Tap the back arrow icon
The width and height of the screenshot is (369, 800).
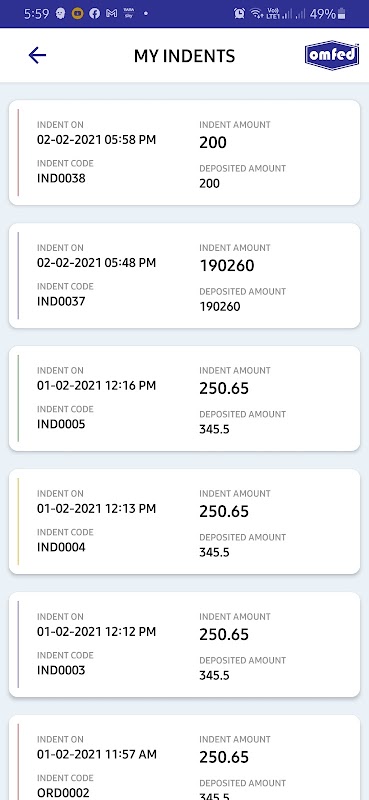[x=37, y=55]
